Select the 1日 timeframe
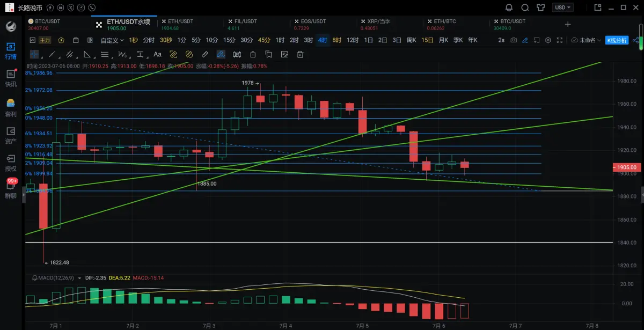The width and height of the screenshot is (644, 330). click(x=369, y=40)
